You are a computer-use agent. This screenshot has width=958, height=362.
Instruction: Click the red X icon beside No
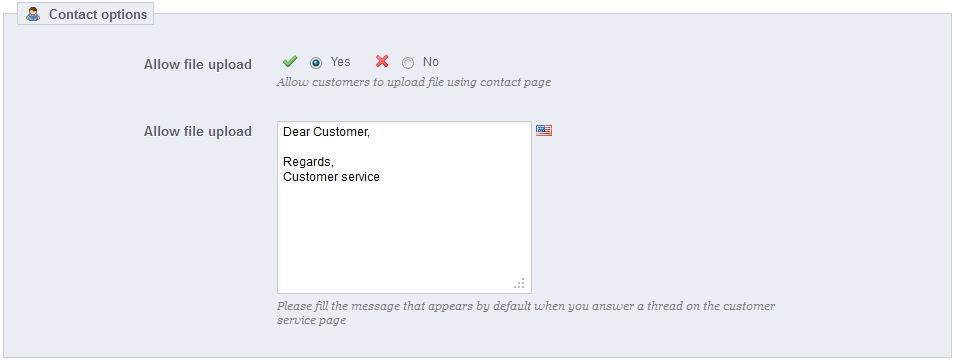[x=382, y=61]
